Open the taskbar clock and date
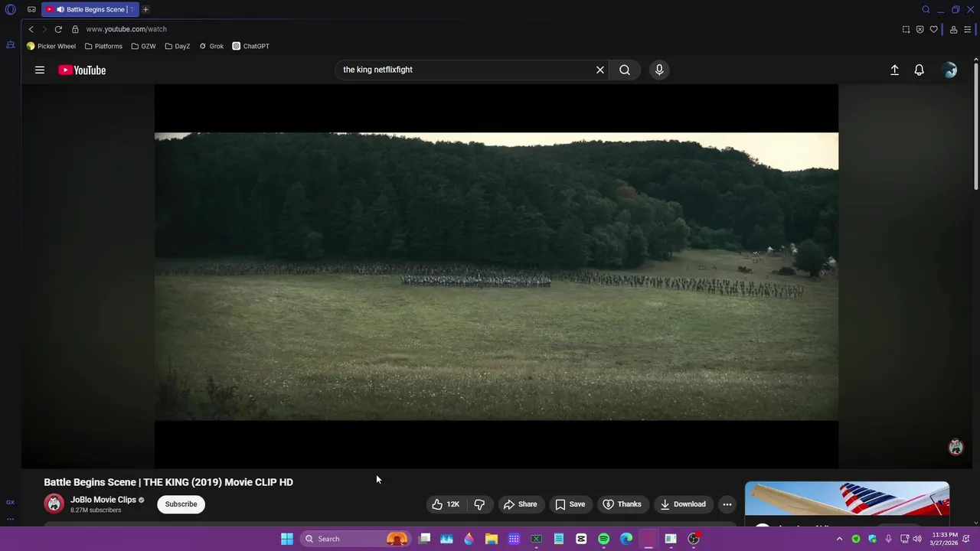 (943, 539)
